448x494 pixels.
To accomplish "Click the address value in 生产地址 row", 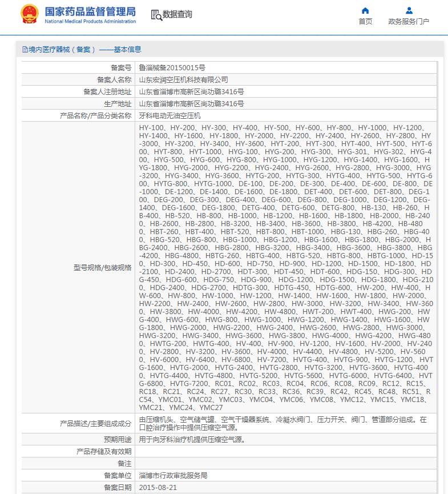I will pyautogui.click(x=191, y=103).
